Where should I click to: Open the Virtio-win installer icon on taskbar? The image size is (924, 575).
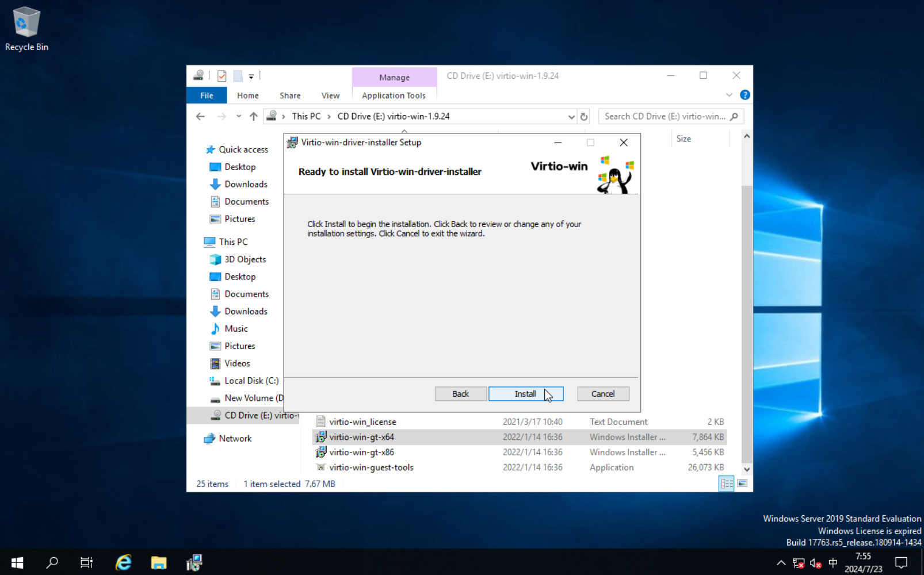pos(194,562)
